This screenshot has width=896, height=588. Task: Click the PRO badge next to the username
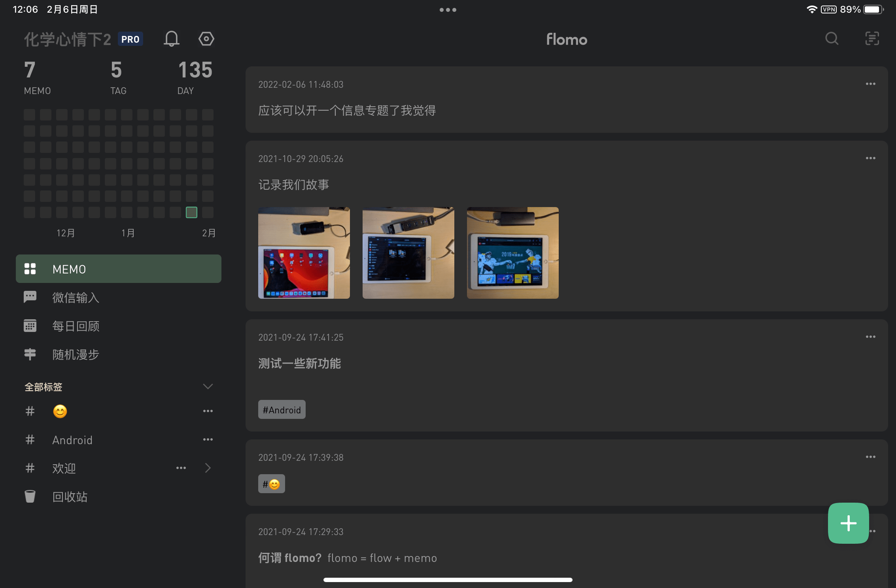coord(130,39)
